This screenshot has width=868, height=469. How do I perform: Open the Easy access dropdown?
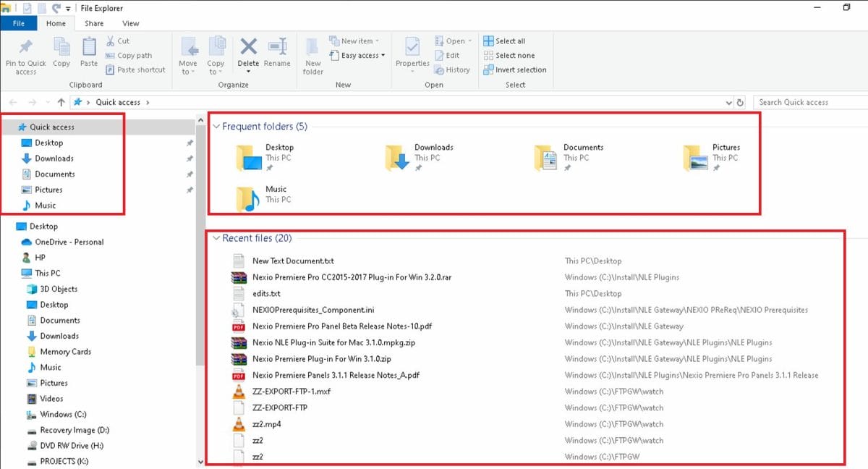[x=357, y=55]
